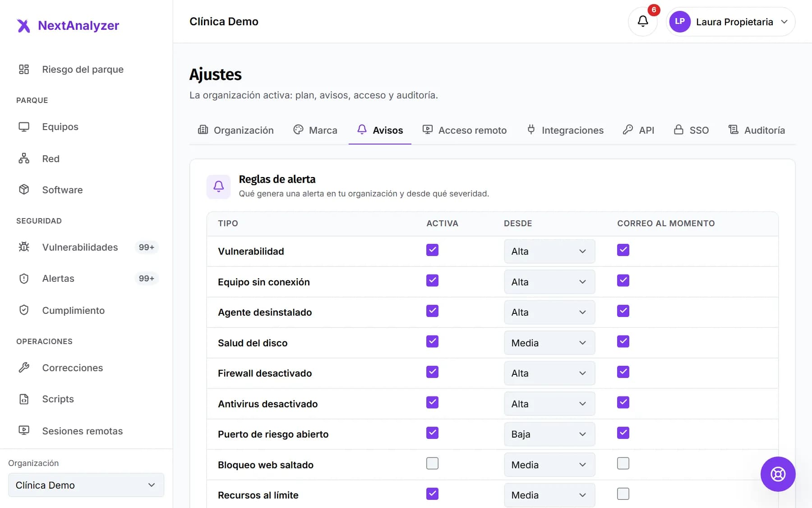The image size is (812, 508).
Task: Click the NextAnalyzer logo icon
Action: point(23,26)
